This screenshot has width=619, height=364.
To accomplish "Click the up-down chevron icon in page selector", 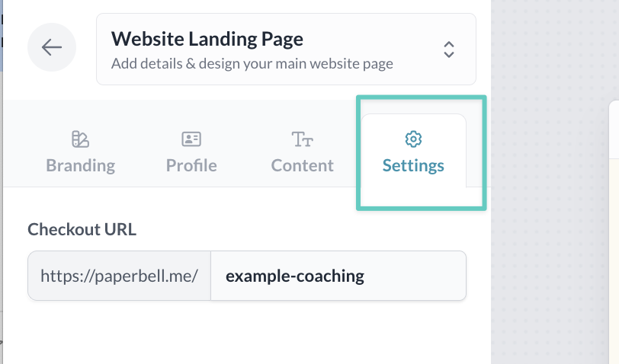I will click(x=449, y=49).
